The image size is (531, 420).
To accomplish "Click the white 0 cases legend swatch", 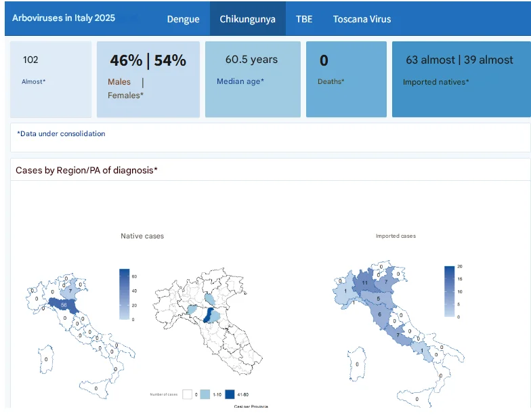I will tap(187, 394).
